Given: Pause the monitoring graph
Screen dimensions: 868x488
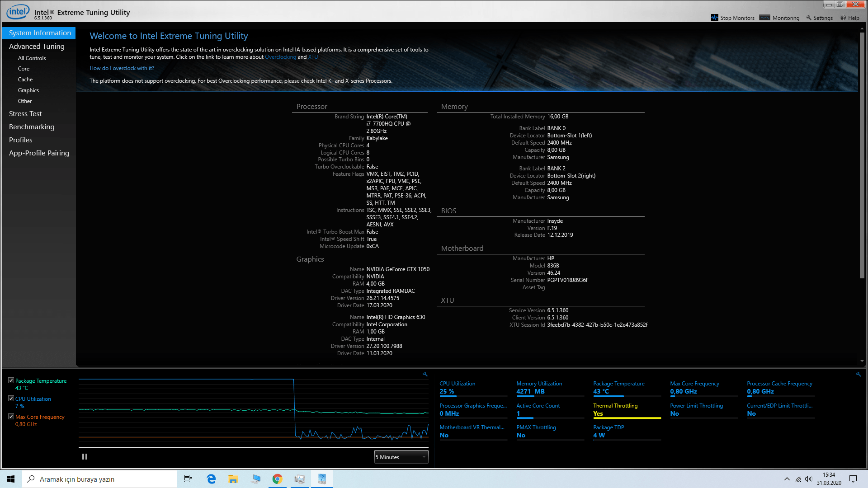Looking at the screenshot, I should (x=85, y=457).
